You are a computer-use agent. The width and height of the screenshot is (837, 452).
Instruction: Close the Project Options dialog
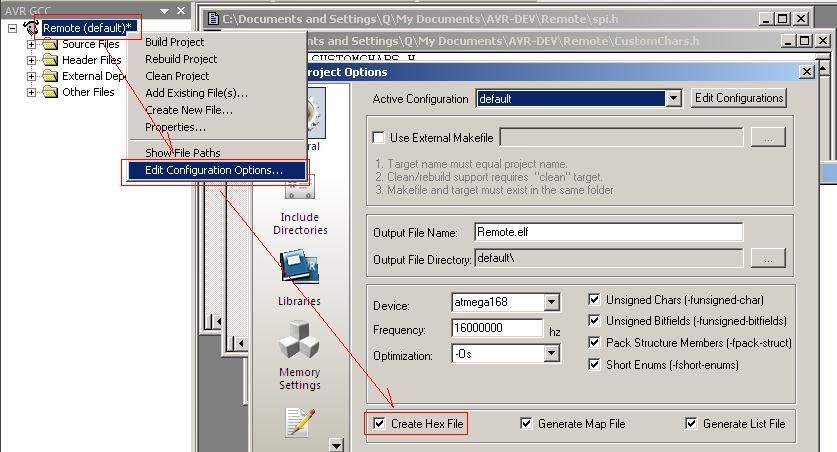(807, 72)
